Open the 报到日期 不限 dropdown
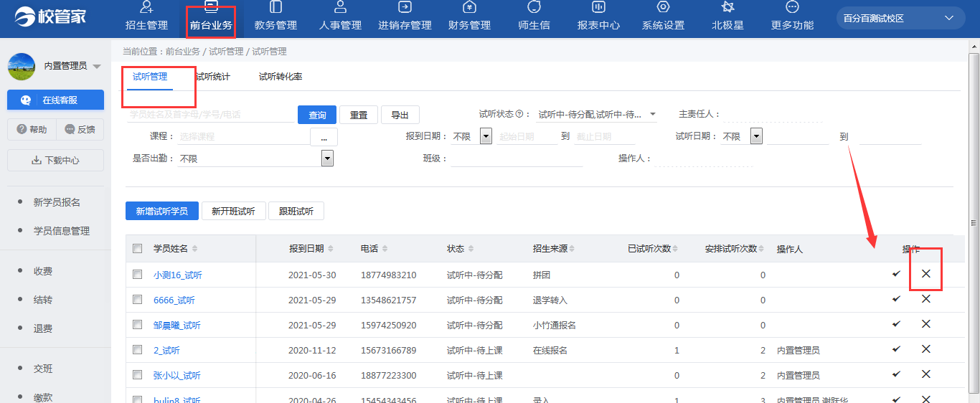This screenshot has height=403, width=980. pos(486,136)
